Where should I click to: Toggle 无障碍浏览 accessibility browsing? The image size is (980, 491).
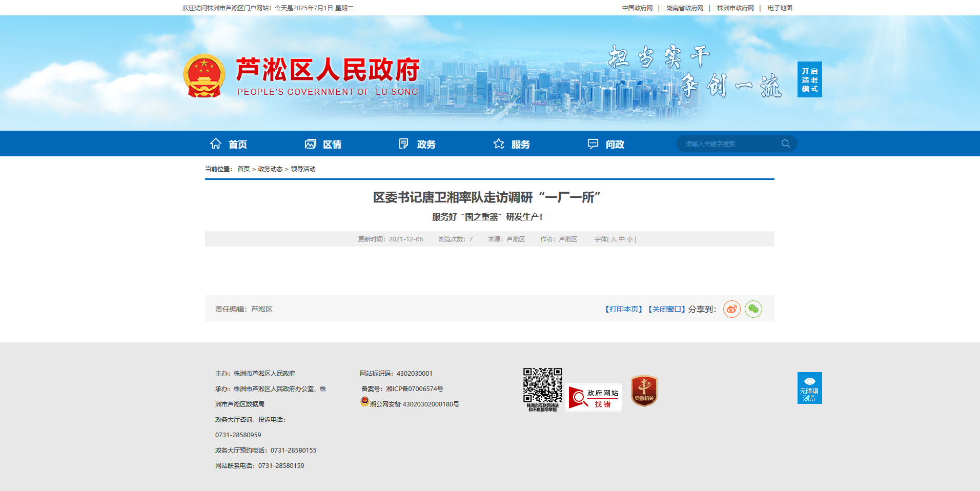tap(810, 388)
